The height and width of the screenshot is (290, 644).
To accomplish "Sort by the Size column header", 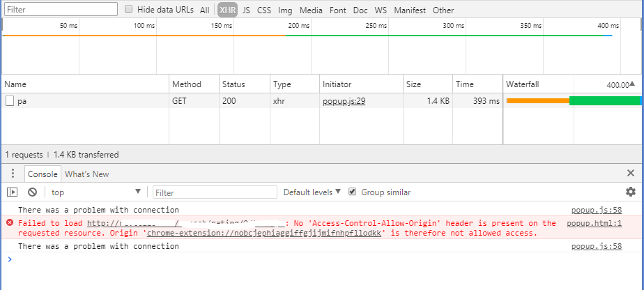I will pyautogui.click(x=427, y=84).
